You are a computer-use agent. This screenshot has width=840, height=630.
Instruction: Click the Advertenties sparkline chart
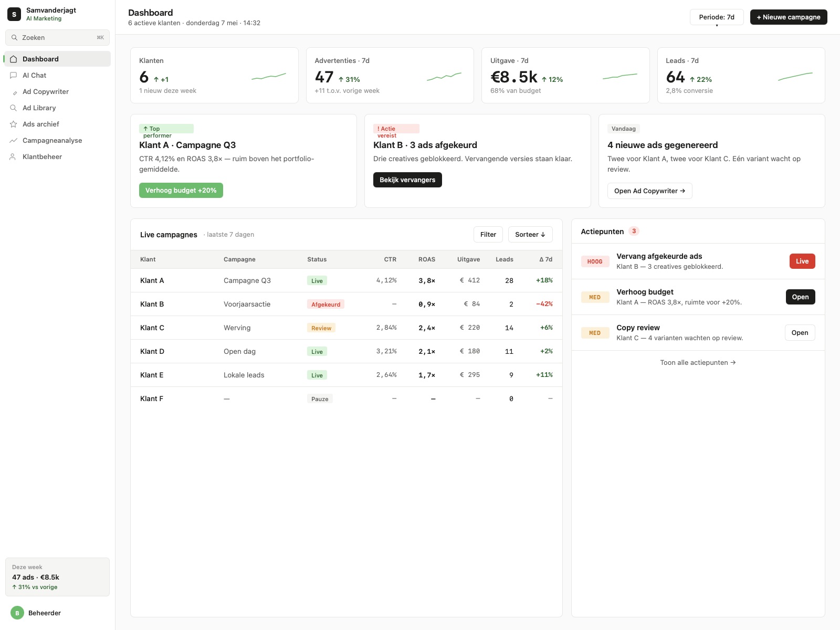pyautogui.click(x=444, y=77)
